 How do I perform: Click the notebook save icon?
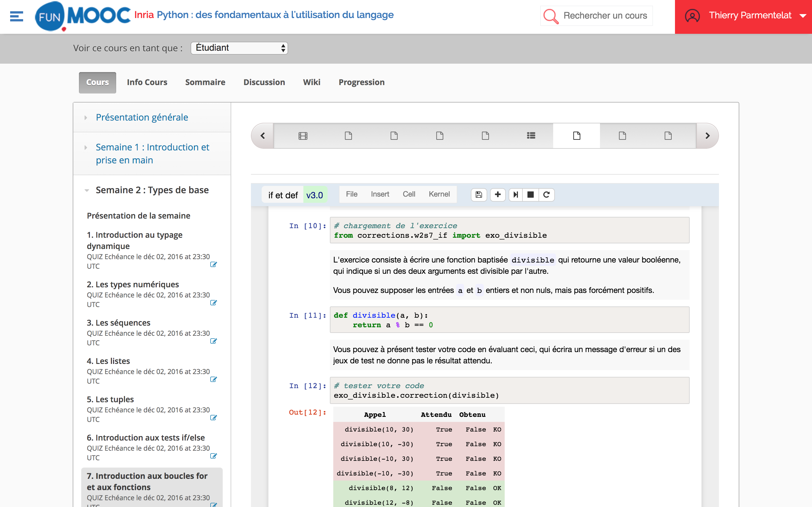(x=479, y=194)
